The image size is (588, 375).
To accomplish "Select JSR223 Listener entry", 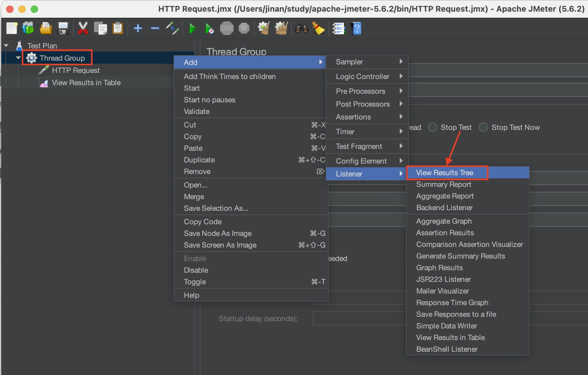I will [468, 279].
